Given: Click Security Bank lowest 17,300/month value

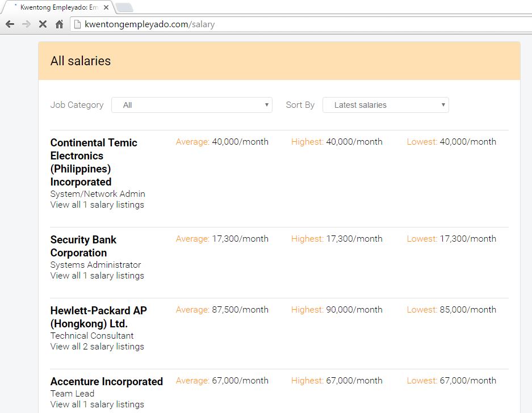Looking at the screenshot, I should pyautogui.click(x=468, y=239).
